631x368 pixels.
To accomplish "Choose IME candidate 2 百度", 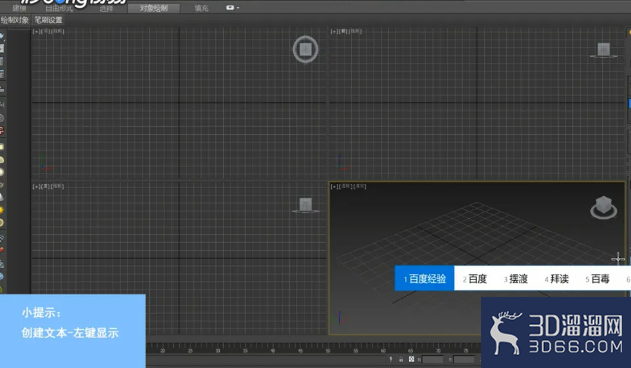I will (x=475, y=279).
